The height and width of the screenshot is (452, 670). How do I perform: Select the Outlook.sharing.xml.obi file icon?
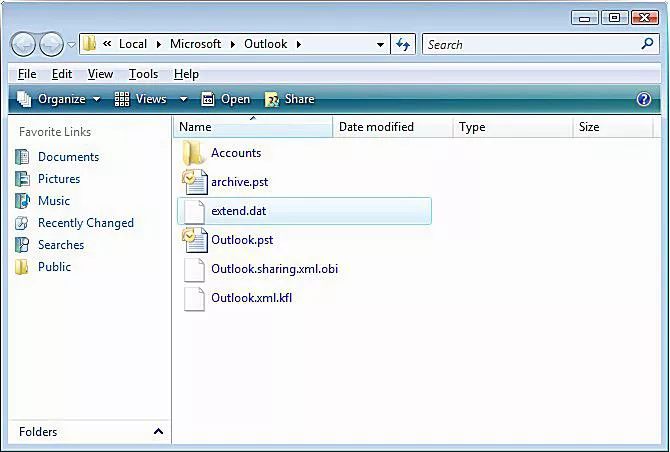[x=194, y=269]
